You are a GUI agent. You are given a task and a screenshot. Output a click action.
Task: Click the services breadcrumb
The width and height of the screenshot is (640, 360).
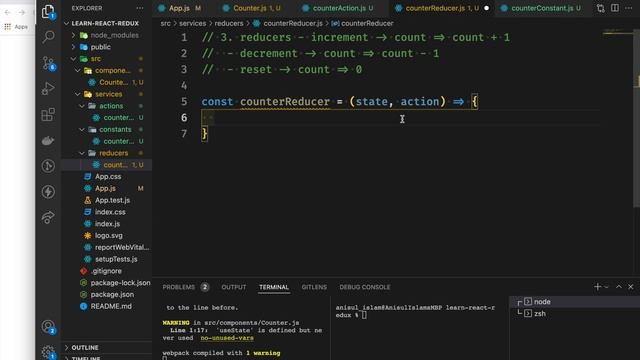(x=192, y=24)
